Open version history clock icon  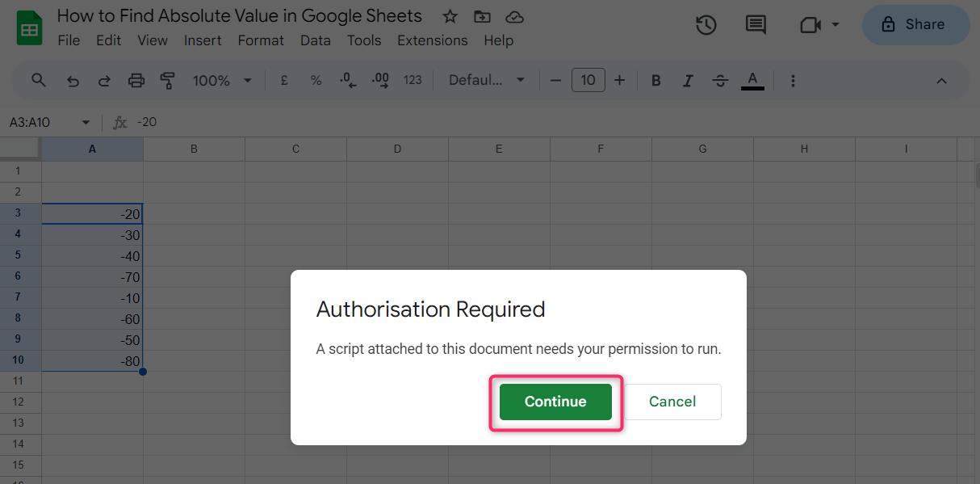(706, 25)
